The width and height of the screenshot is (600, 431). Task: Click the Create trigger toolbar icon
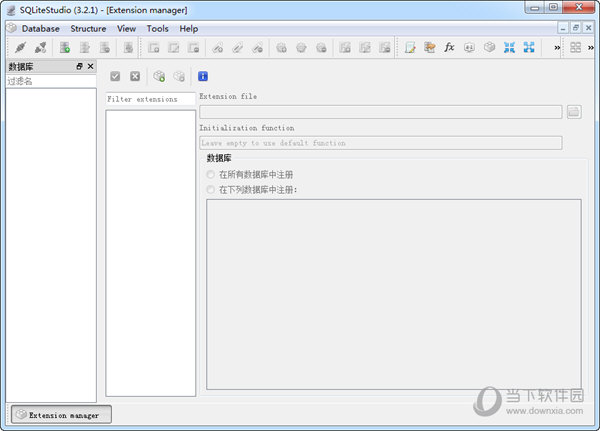(x=281, y=47)
